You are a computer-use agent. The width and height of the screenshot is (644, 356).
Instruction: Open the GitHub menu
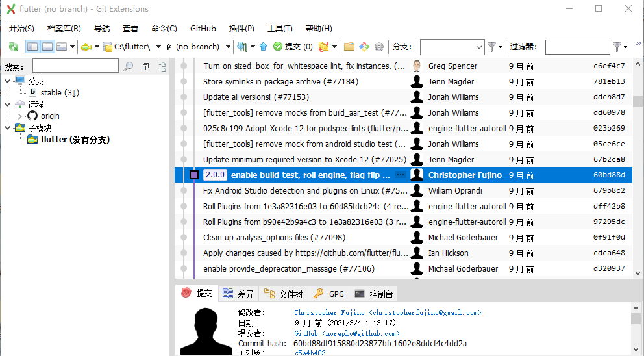[x=203, y=29]
